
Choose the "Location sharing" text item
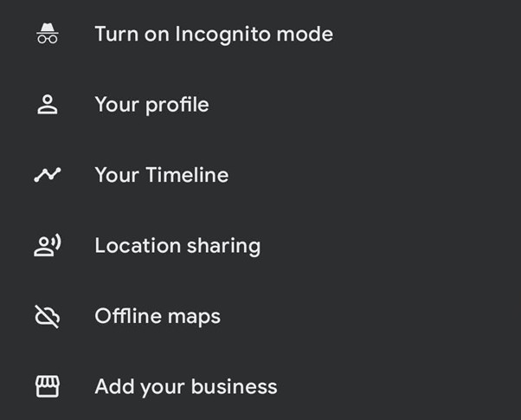[x=177, y=246]
